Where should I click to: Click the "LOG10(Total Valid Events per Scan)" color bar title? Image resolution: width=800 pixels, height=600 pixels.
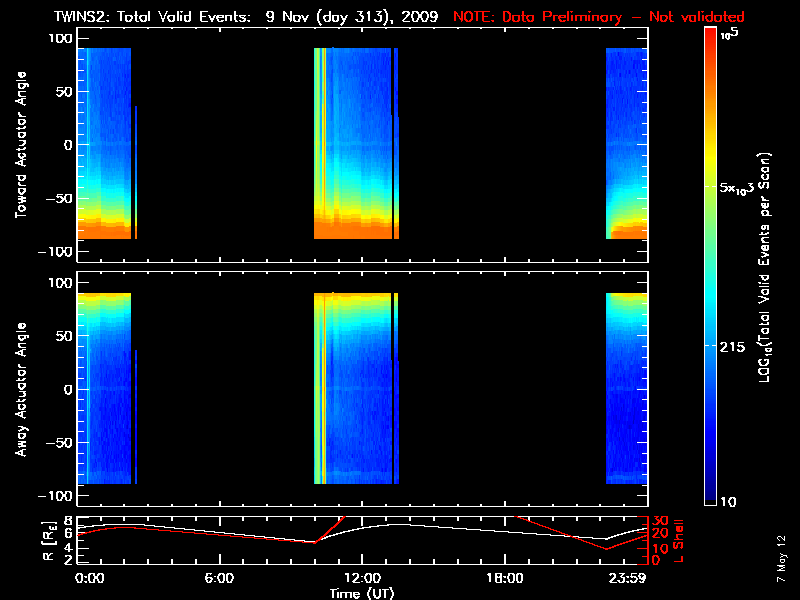coord(768,265)
